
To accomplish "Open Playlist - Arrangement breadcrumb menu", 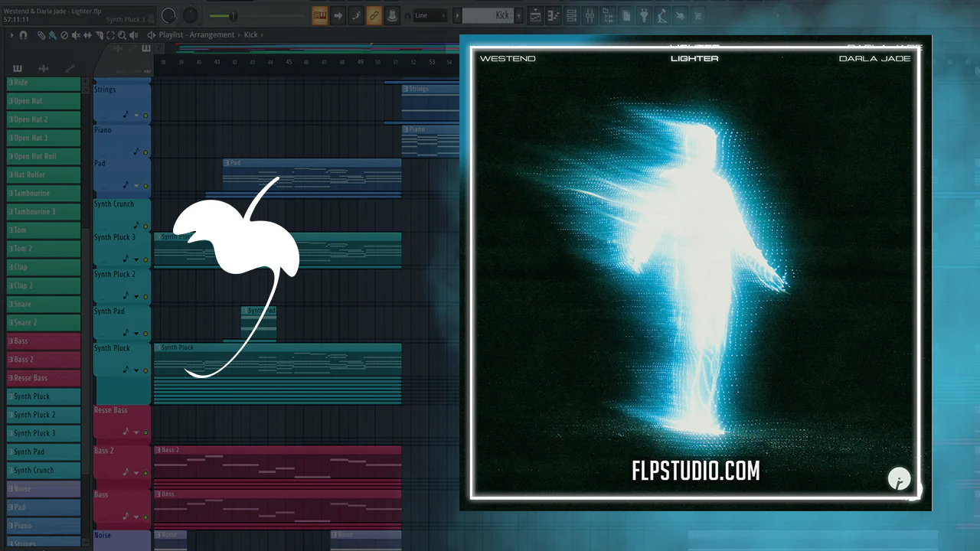I will (x=197, y=35).
